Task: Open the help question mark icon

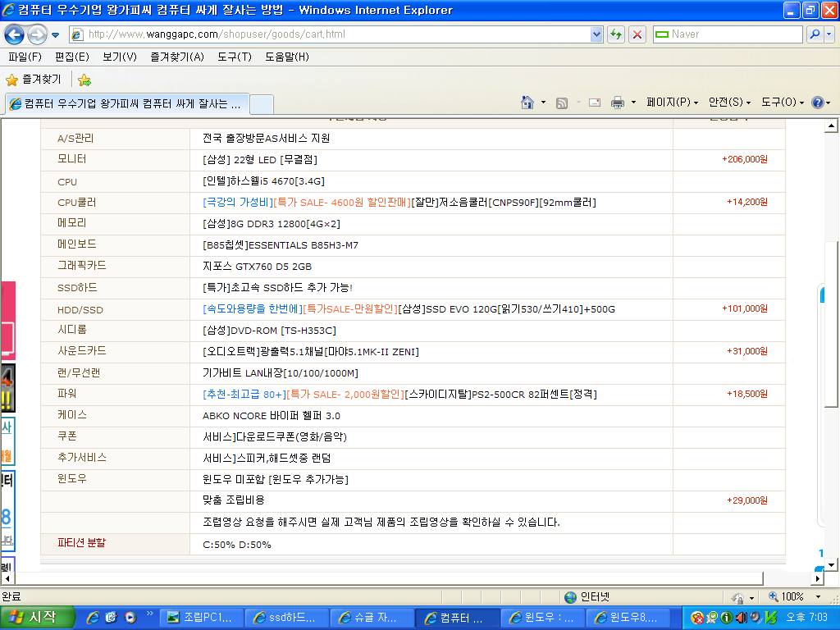Action: point(818,103)
